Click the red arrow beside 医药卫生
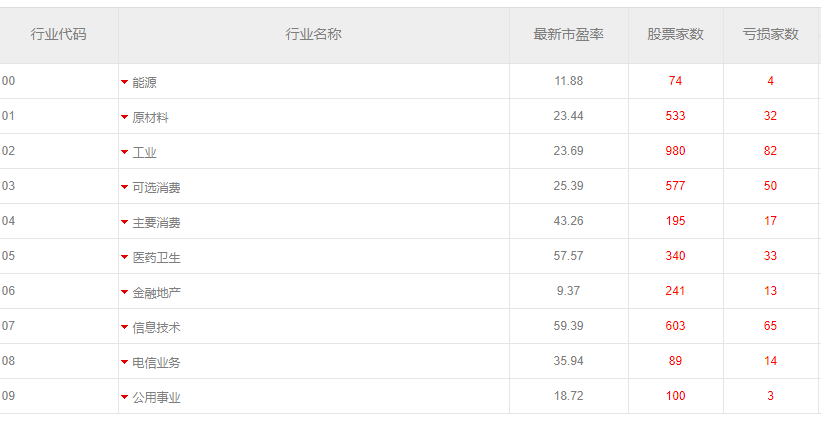 click(125, 257)
